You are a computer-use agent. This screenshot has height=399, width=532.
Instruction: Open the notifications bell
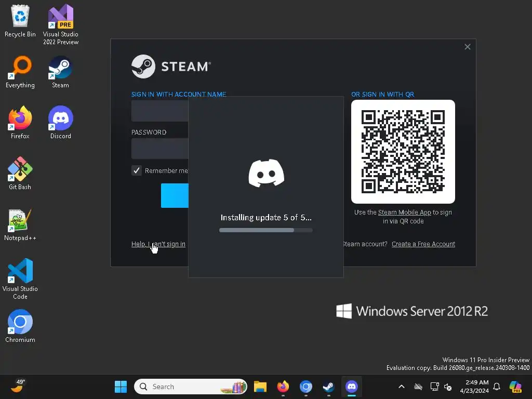(497, 387)
